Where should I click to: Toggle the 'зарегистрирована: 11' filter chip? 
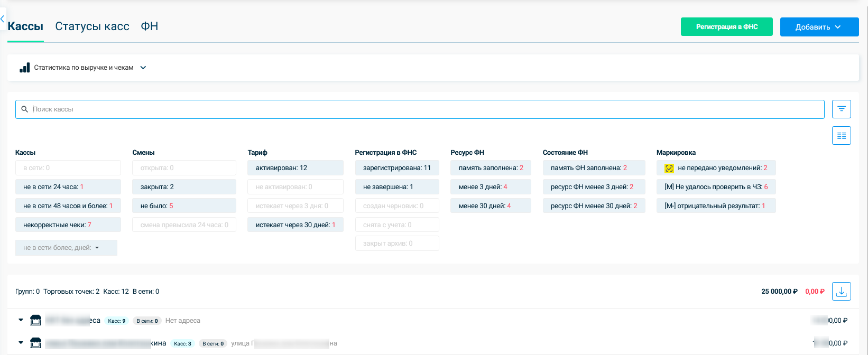(396, 168)
